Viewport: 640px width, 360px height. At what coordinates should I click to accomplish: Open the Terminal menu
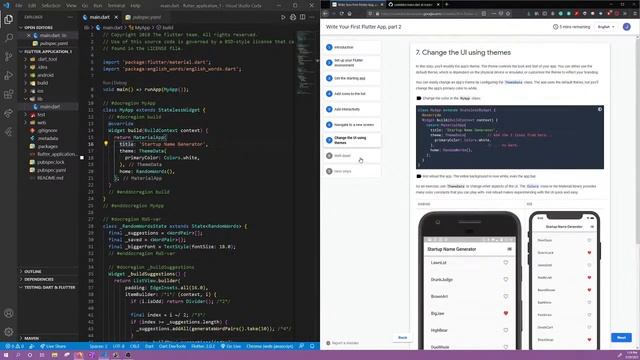click(116, 6)
